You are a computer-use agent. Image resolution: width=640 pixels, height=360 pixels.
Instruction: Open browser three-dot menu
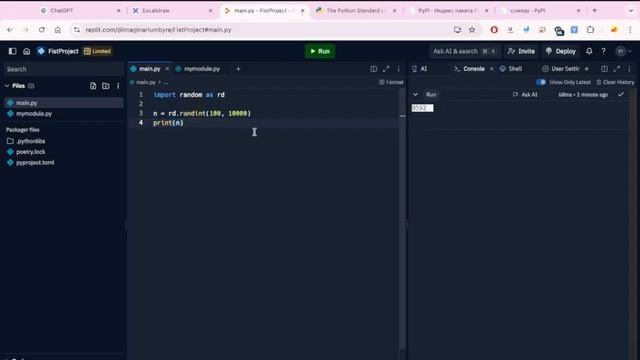coord(630,29)
